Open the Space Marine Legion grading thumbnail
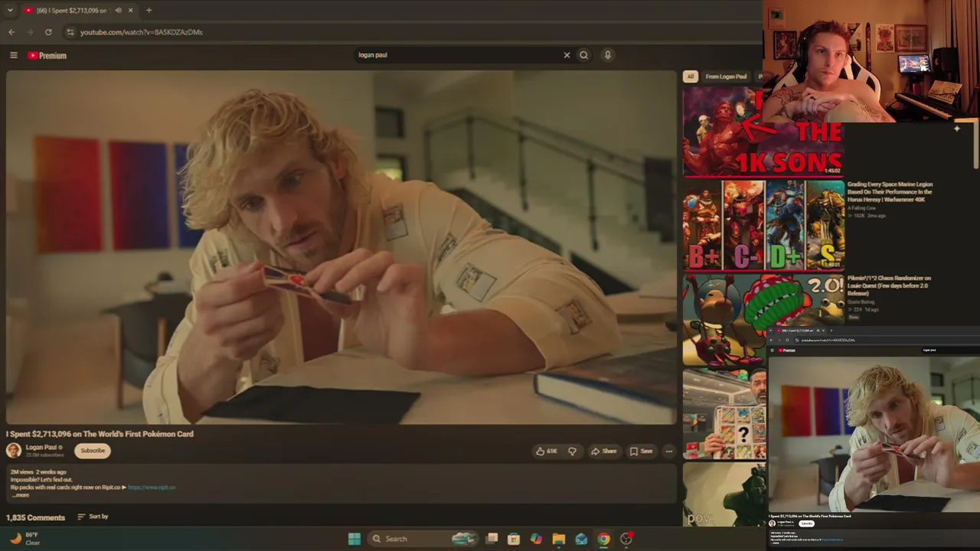 tap(763, 225)
